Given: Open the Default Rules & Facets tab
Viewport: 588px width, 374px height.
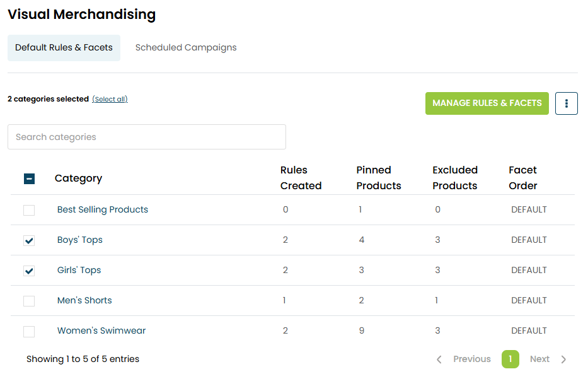Looking at the screenshot, I should tap(64, 48).
